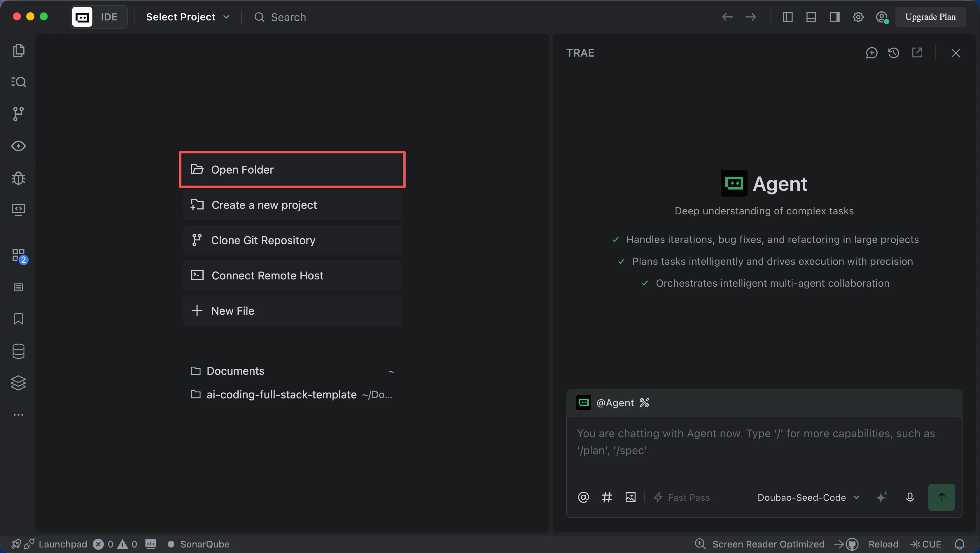Click the ports monitor status bar icon

pyautogui.click(x=151, y=544)
